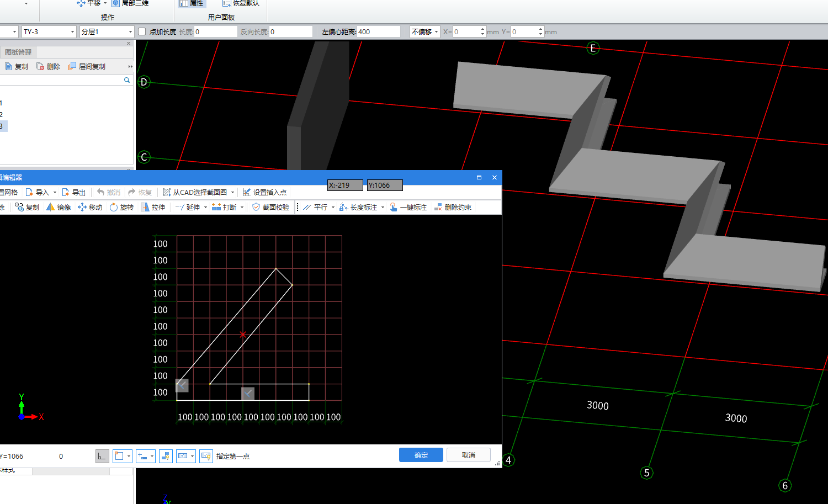Increase the X offset stepper value
The image size is (828, 504).
click(483, 29)
